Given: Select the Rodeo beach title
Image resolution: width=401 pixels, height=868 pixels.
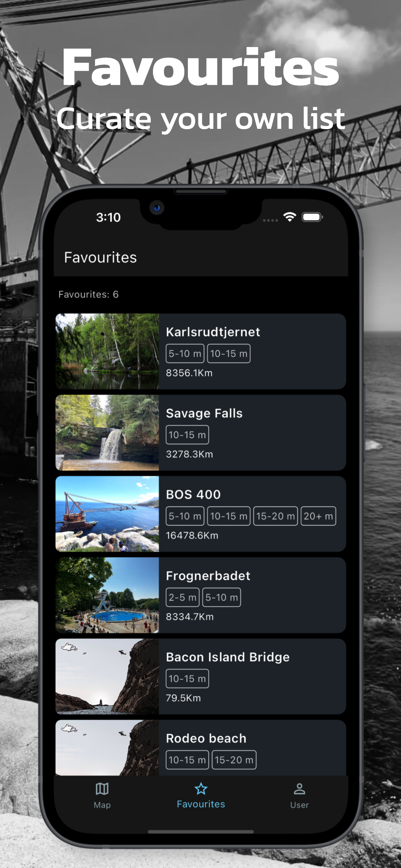Looking at the screenshot, I should 206,738.
